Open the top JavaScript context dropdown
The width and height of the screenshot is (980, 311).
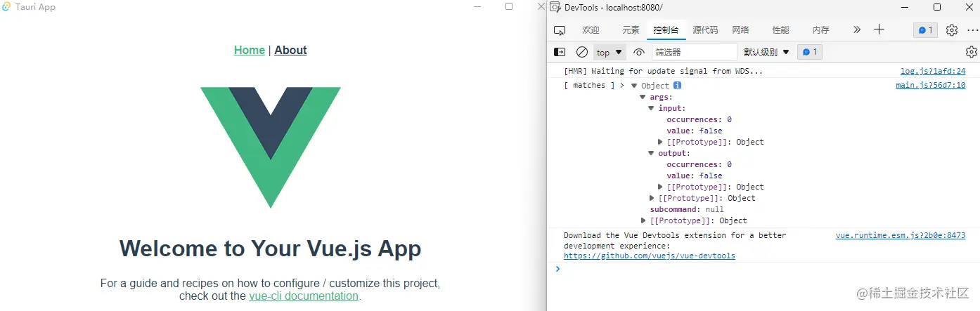coord(610,52)
